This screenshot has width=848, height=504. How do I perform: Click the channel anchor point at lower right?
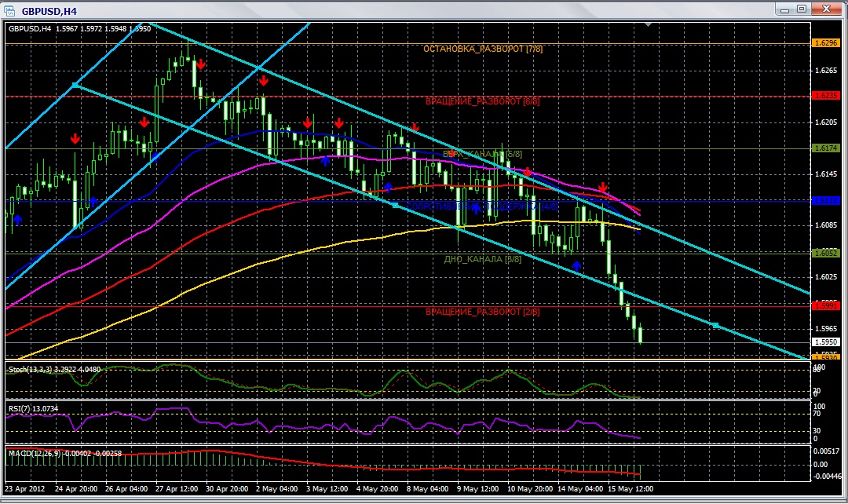tap(715, 325)
